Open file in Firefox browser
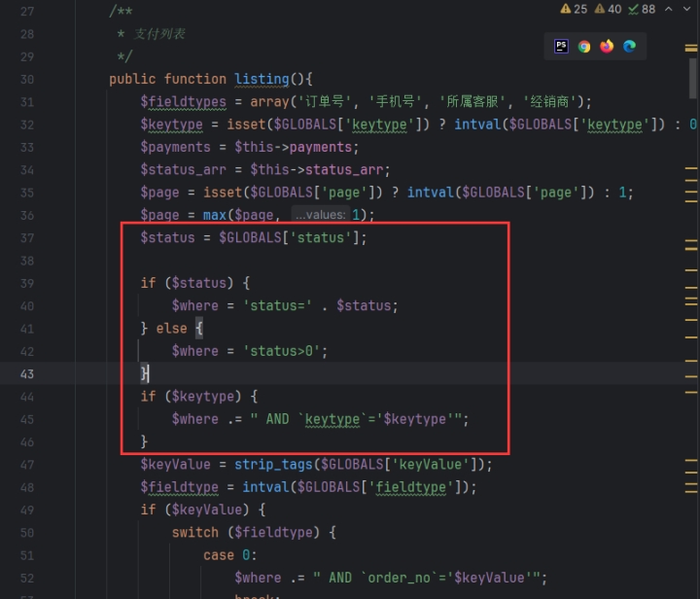 [x=607, y=46]
